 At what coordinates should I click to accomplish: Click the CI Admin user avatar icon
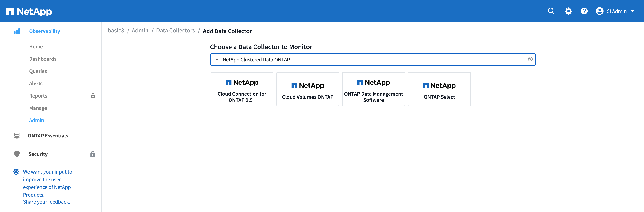tap(599, 11)
